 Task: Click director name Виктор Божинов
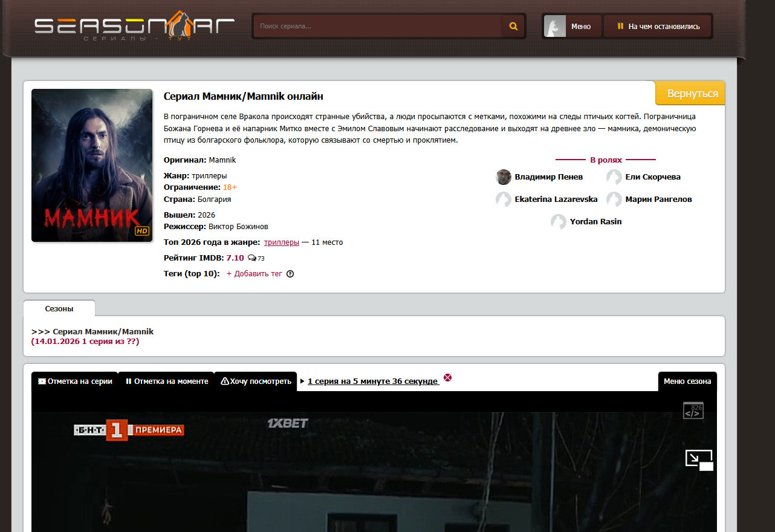(x=238, y=227)
